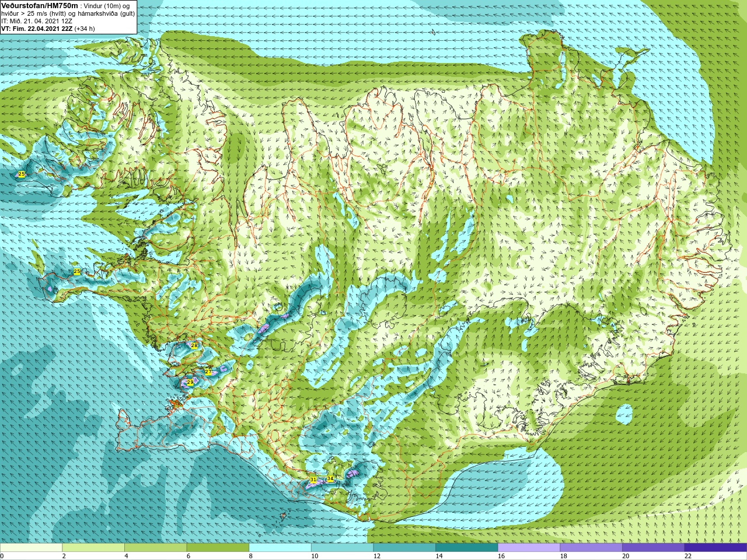Click the dark green 6–8 m/s legend swatch

coord(218,548)
